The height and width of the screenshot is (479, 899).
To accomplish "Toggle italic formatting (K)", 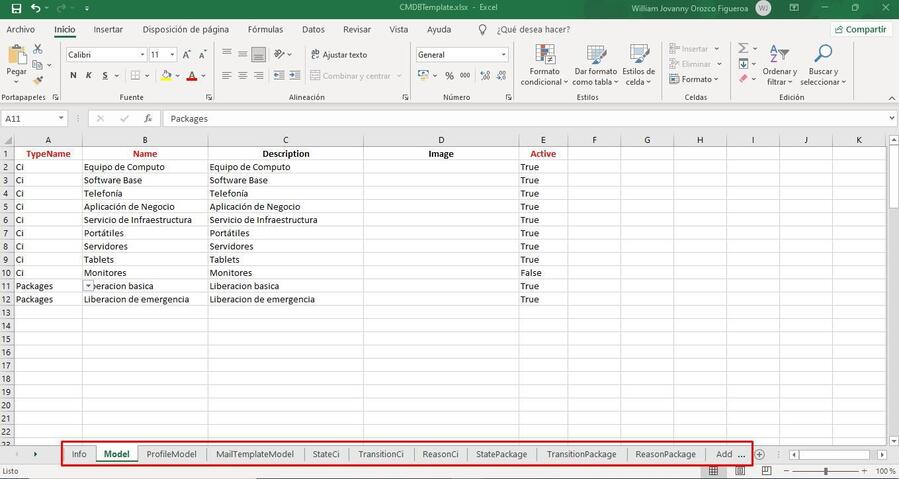I will (89, 75).
